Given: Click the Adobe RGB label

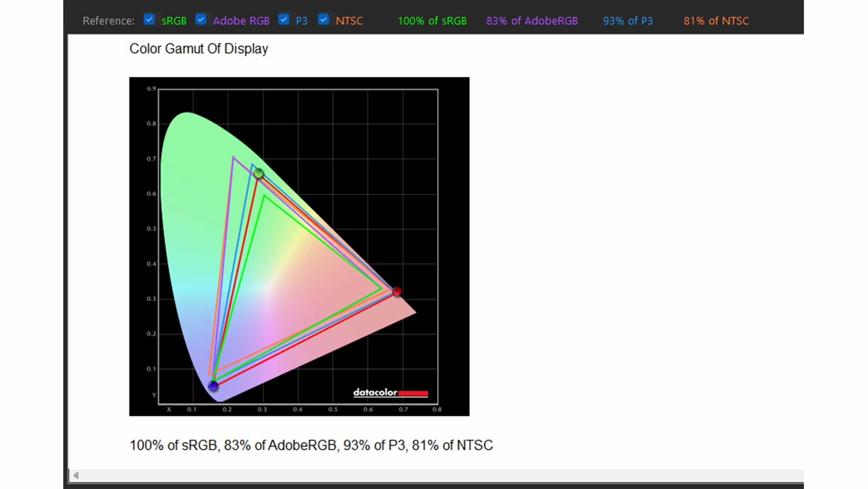Looking at the screenshot, I should click(x=241, y=21).
